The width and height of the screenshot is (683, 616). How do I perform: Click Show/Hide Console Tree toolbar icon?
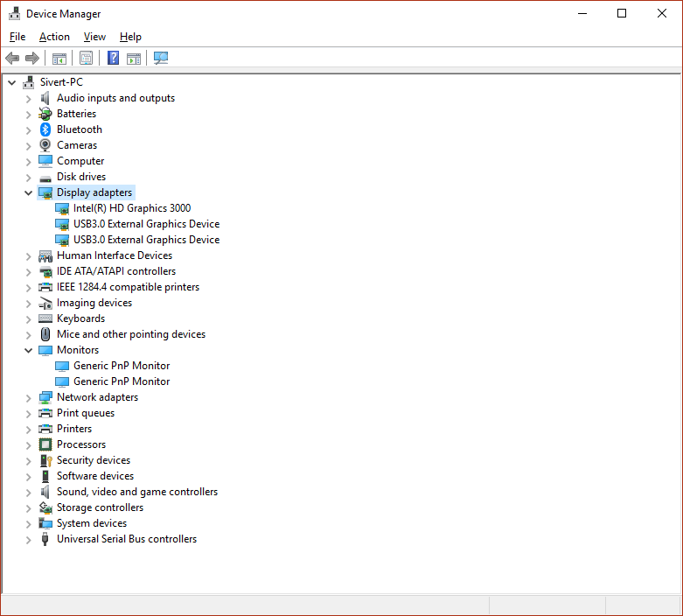pos(59,58)
